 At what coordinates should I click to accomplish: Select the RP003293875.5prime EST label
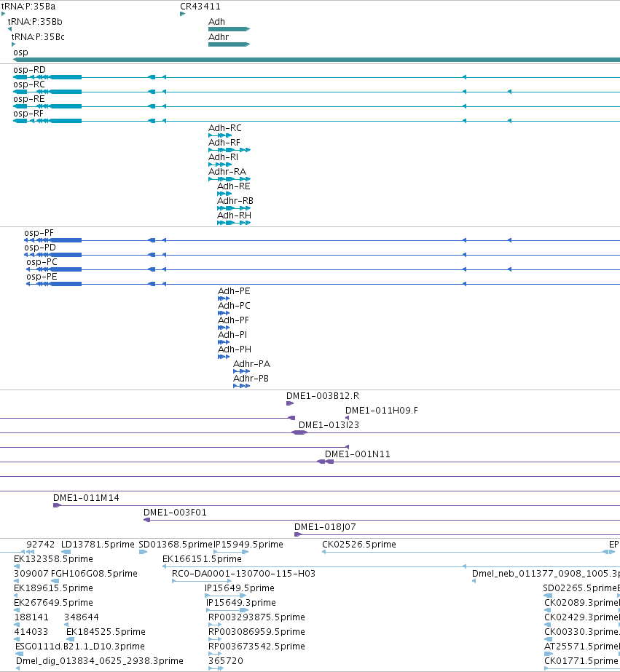pos(257,617)
